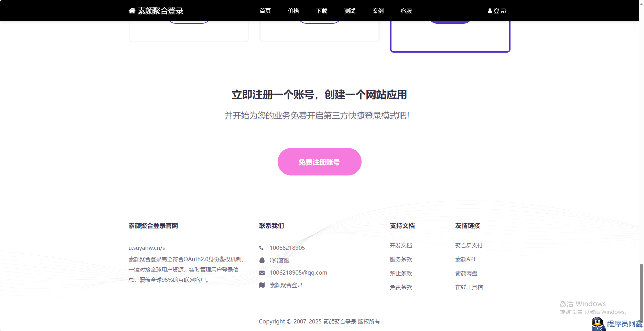This screenshot has width=644, height=331.
Task: Open the 首页 nav item
Action: 265,11
